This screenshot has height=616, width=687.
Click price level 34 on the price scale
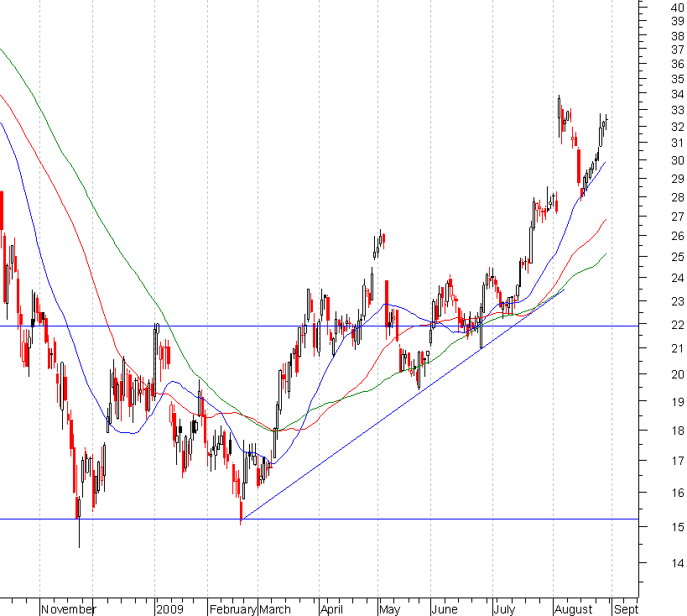point(678,94)
